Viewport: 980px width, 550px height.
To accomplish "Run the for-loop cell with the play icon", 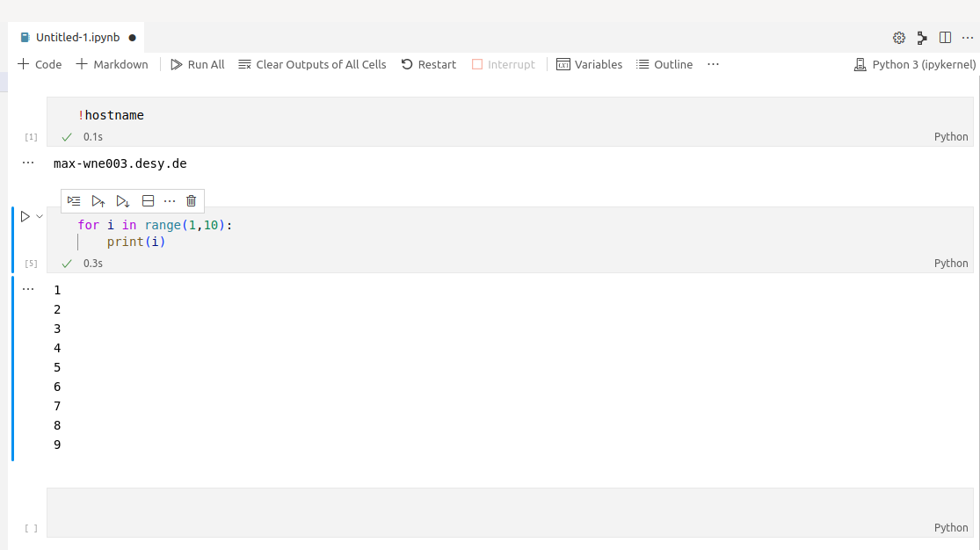I will tap(25, 216).
